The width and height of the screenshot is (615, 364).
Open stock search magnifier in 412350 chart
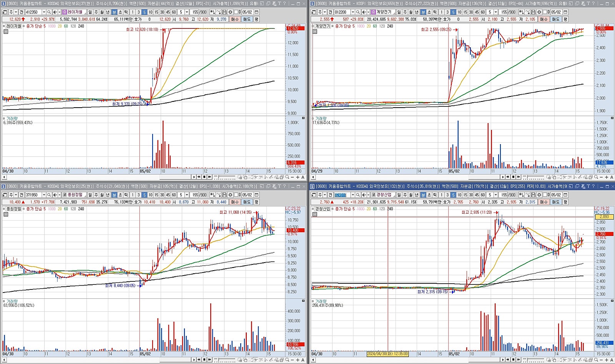(x=49, y=12)
